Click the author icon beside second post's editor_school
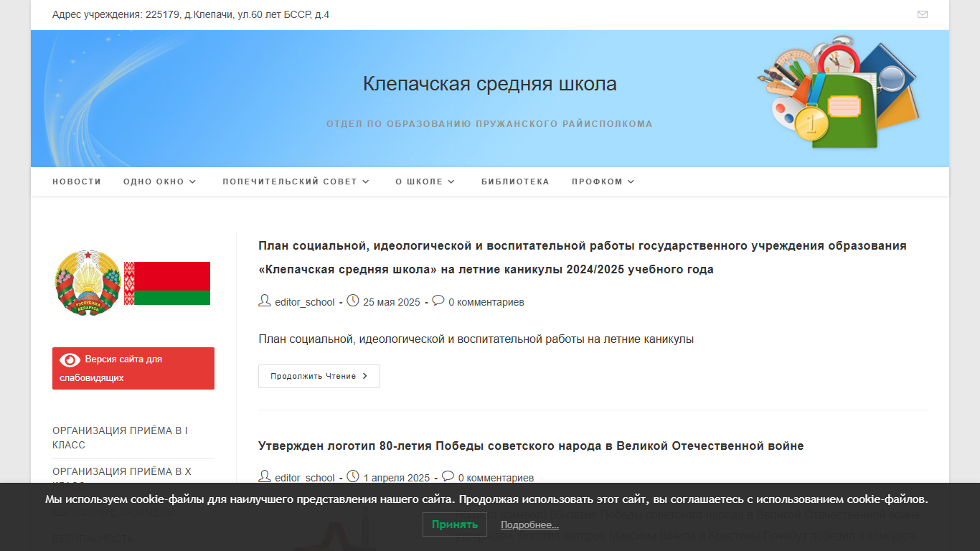This screenshot has width=980, height=551. (265, 476)
